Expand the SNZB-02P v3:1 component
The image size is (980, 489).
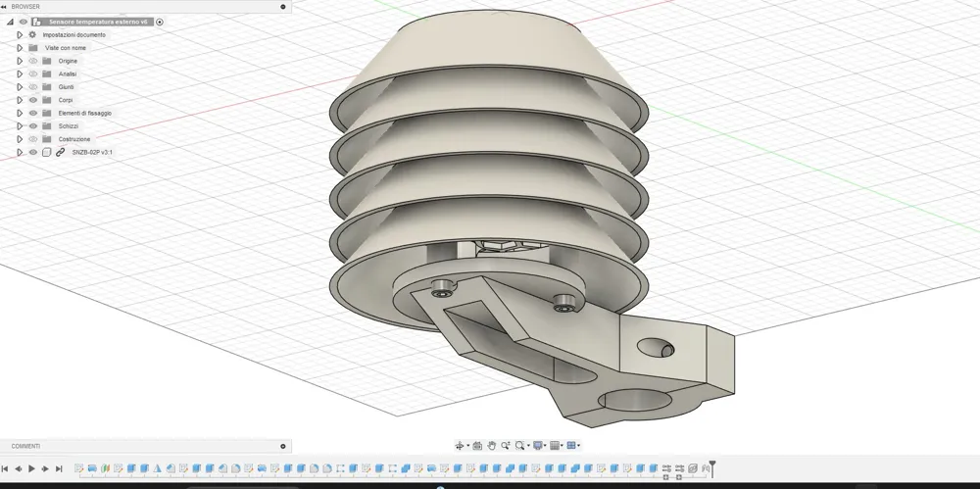(x=20, y=152)
